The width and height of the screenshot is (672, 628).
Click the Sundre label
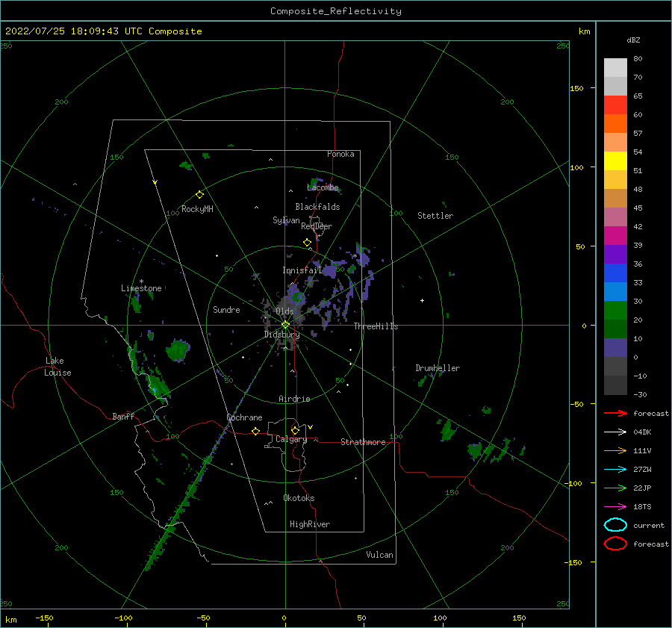coord(226,310)
